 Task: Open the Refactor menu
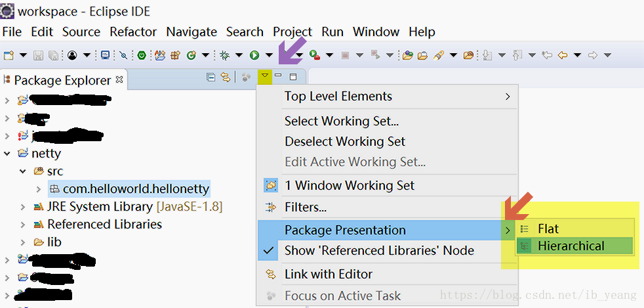133,32
